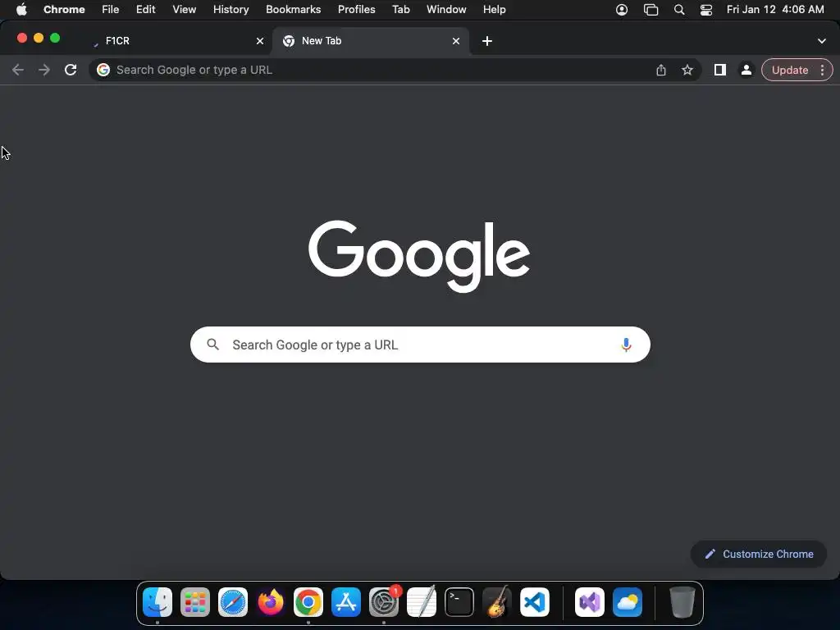Open the Chrome application menu
The height and width of the screenshot is (630, 840).
tap(64, 10)
